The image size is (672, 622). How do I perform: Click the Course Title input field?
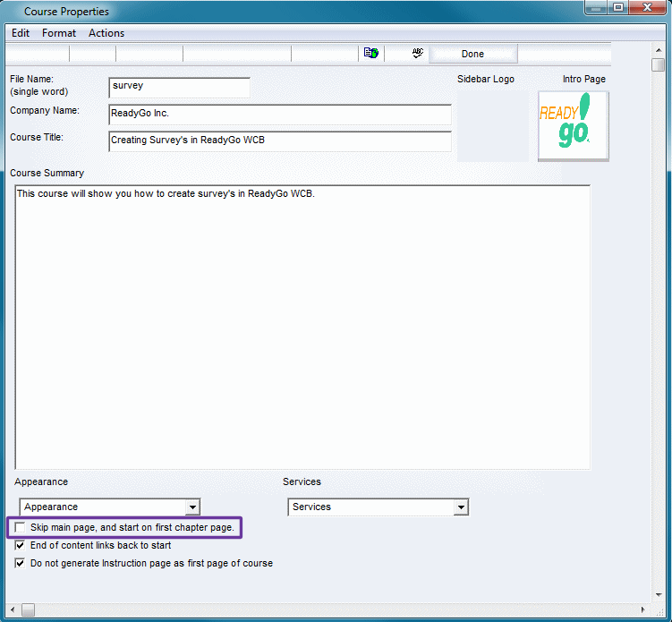click(280, 141)
